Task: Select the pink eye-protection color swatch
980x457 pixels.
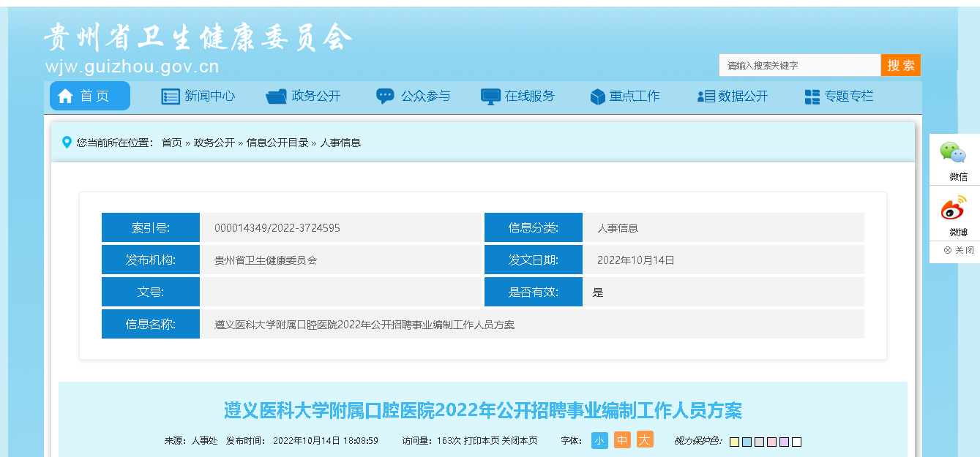Action: point(771,442)
